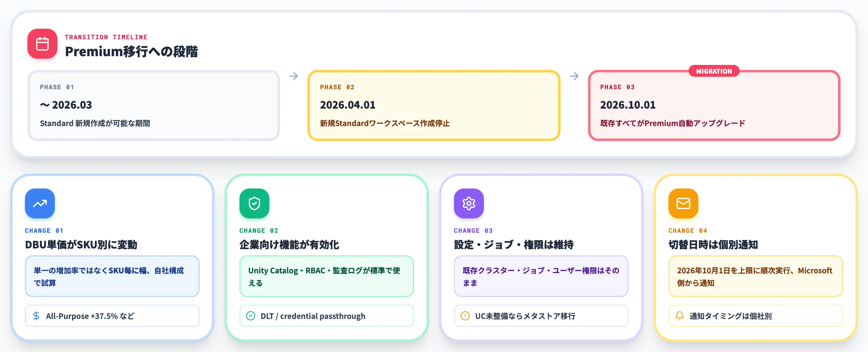The width and height of the screenshot is (868, 352).
Task: Open the Phase 02 card dated 2026.04.01
Action: coord(434,105)
